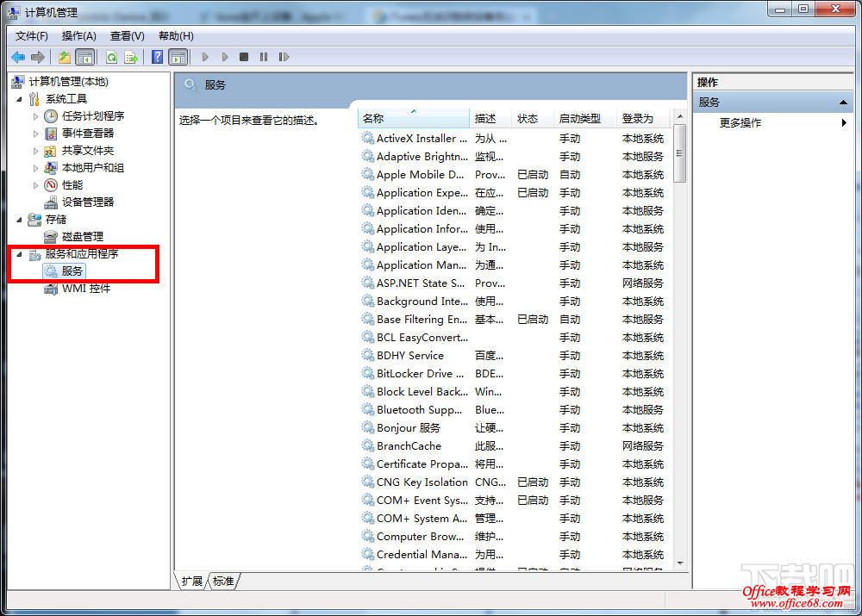This screenshot has width=862, height=616.
Task: Click the Back arrow toolbar icon
Action: click(x=18, y=57)
